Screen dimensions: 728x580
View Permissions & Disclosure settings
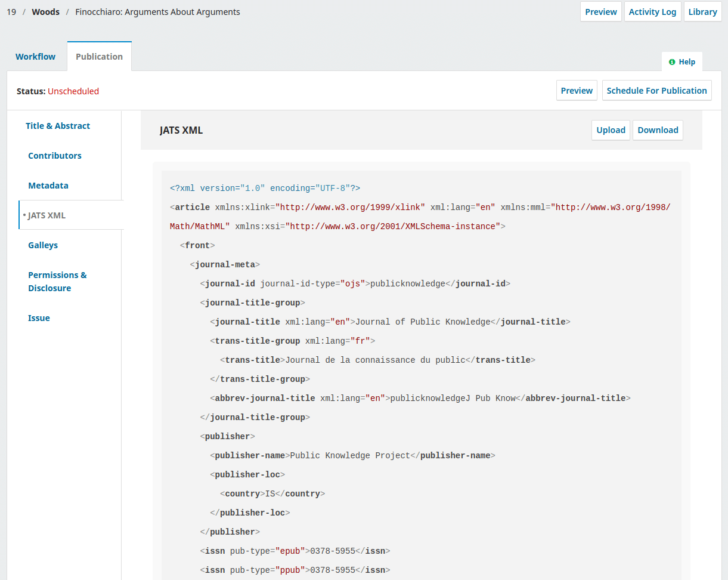(57, 281)
